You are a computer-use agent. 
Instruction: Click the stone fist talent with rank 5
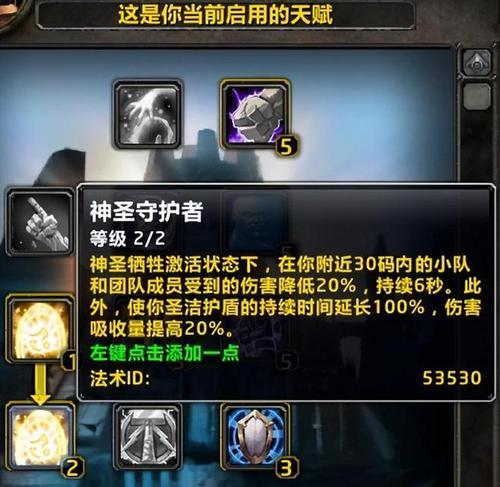[x=255, y=114]
